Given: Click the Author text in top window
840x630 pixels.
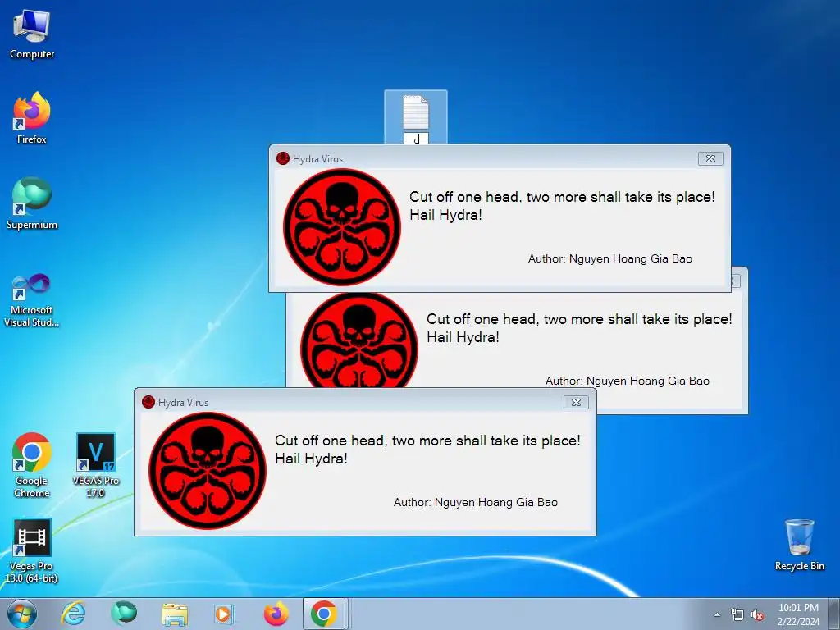Looking at the screenshot, I should (x=610, y=258).
